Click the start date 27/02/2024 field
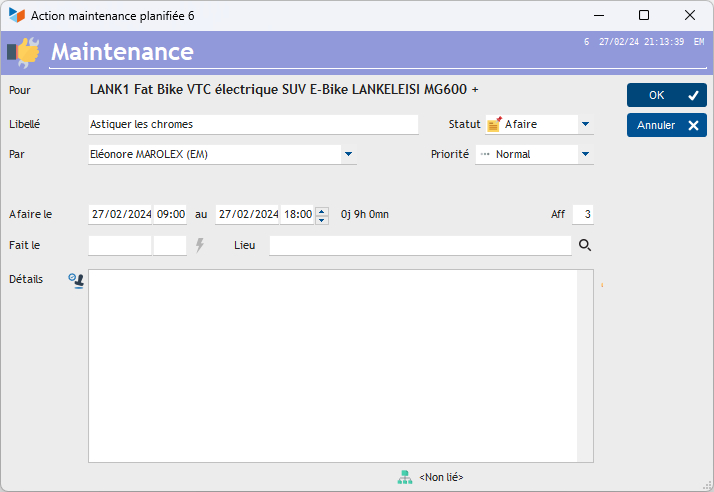The height and width of the screenshot is (492, 714). point(120,214)
